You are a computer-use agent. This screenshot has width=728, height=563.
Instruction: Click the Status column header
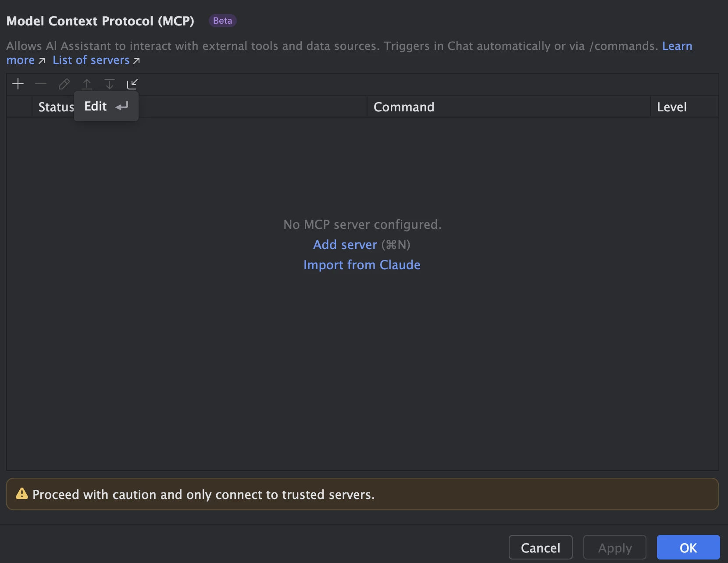[56, 107]
